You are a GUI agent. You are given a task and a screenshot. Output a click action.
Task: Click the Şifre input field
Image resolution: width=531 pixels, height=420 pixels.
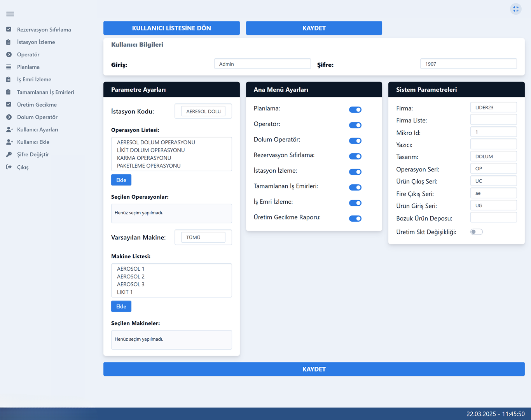[x=468, y=64]
